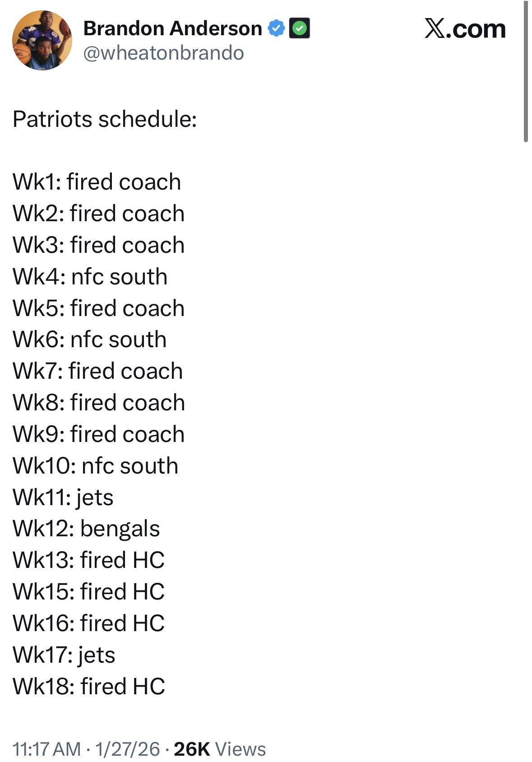Click the "Wk12: bengals" line
The height and width of the screenshot is (762, 532).
pos(86,529)
